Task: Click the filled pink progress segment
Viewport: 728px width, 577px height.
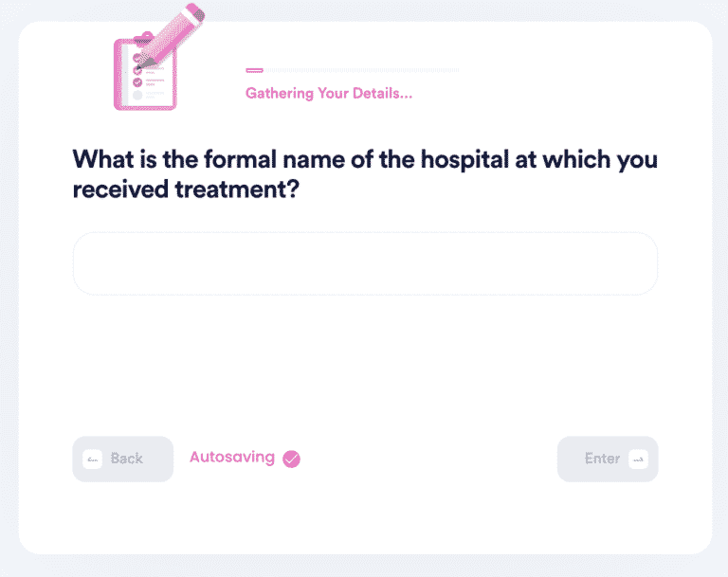Action: point(254,70)
